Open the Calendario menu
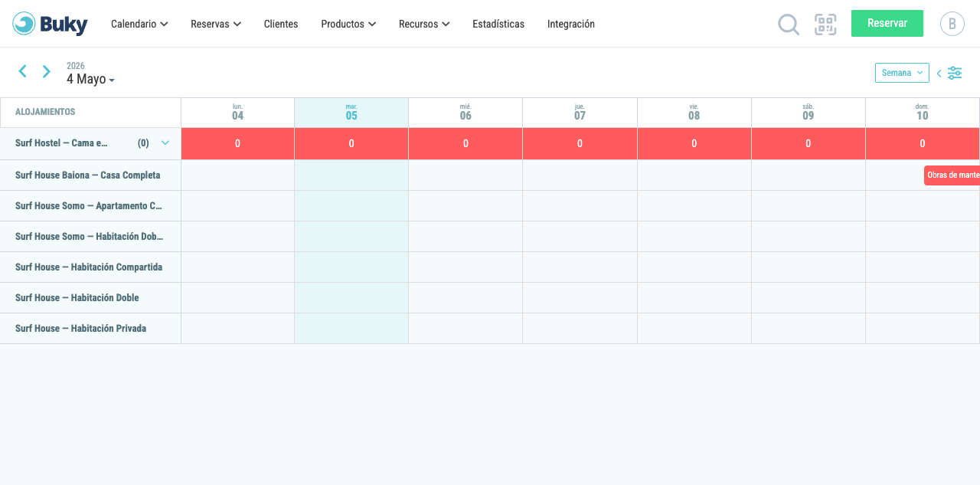The height and width of the screenshot is (485, 980). [x=139, y=24]
